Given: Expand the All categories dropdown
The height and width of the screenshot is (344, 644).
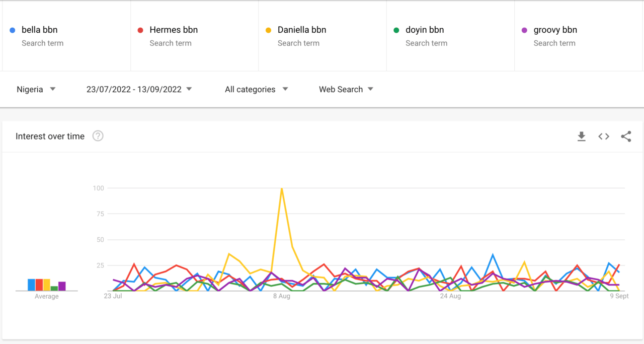Looking at the screenshot, I should tap(256, 89).
